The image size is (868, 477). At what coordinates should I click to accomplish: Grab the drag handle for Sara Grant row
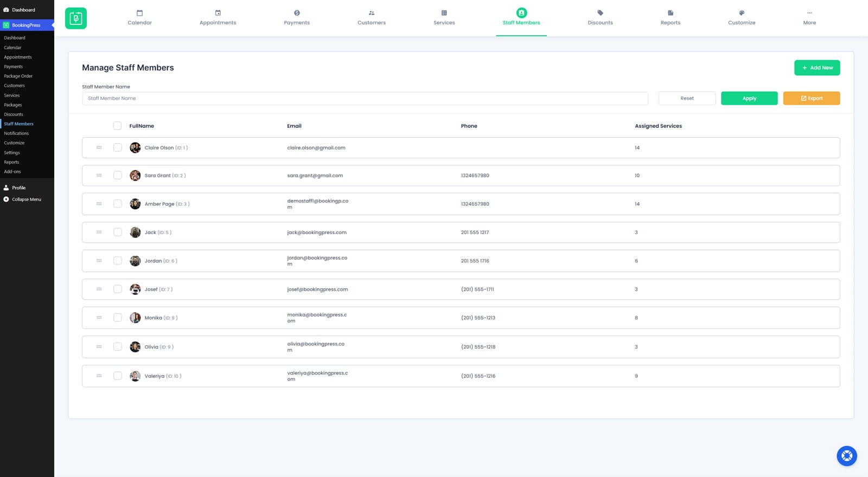(99, 176)
